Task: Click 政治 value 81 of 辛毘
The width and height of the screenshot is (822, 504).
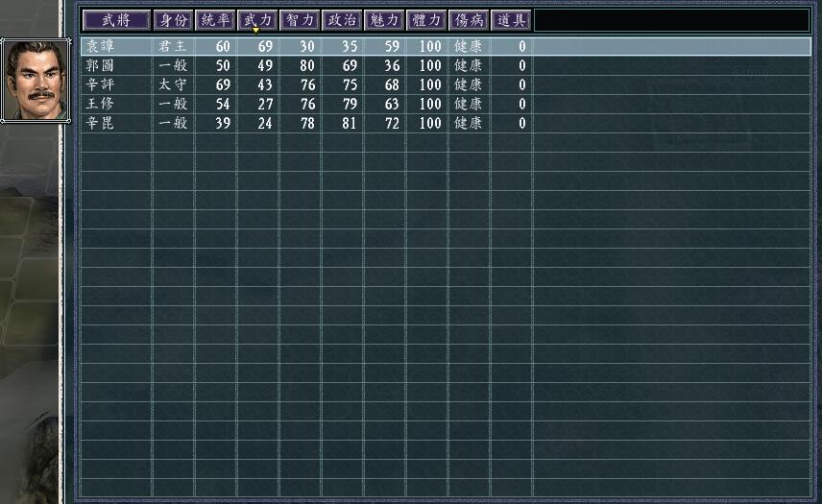Action: pos(350,123)
